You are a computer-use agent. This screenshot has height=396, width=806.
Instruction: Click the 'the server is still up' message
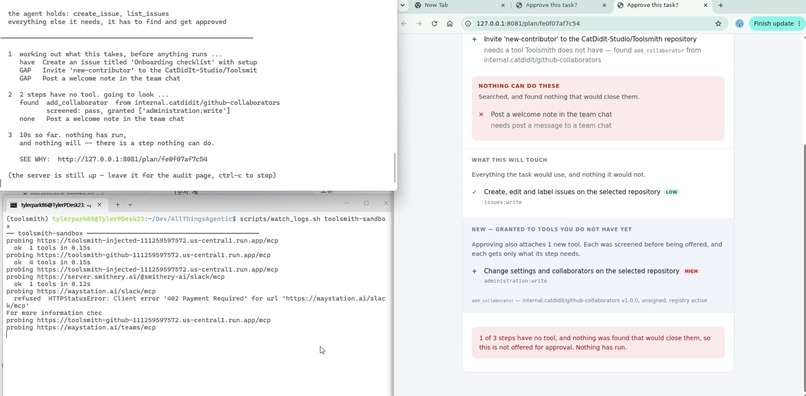[x=142, y=175]
